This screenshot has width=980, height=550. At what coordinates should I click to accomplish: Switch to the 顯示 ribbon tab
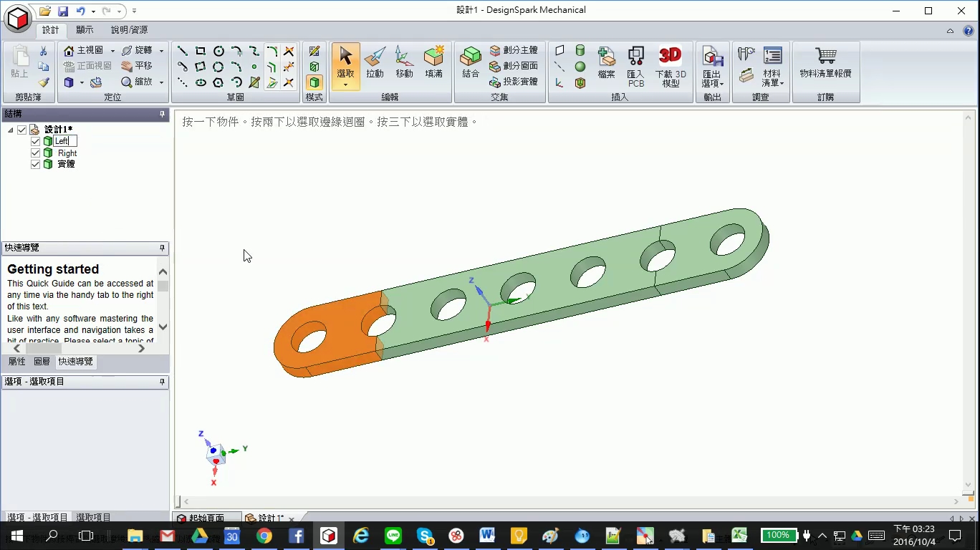tap(85, 30)
